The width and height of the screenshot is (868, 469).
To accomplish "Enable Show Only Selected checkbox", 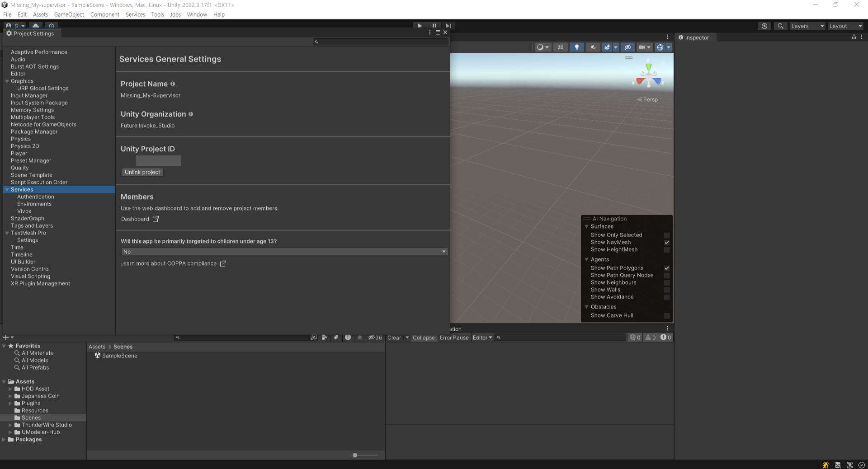I will 666,235.
